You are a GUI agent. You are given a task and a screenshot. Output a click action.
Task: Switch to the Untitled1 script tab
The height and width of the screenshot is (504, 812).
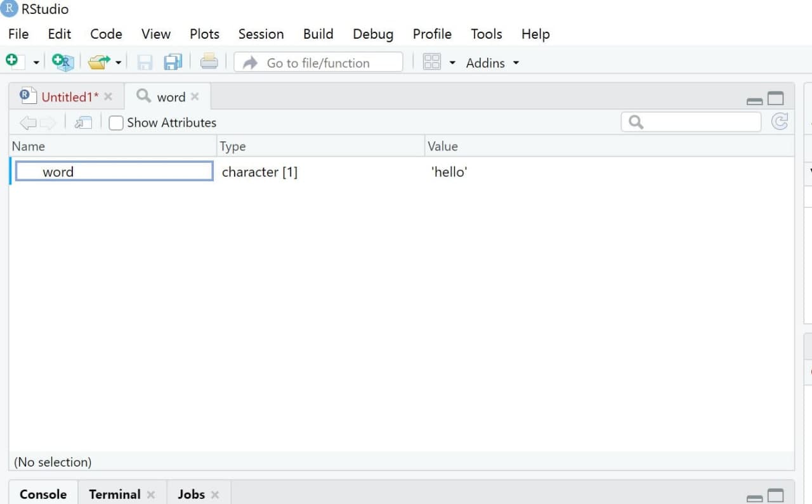pyautogui.click(x=66, y=96)
